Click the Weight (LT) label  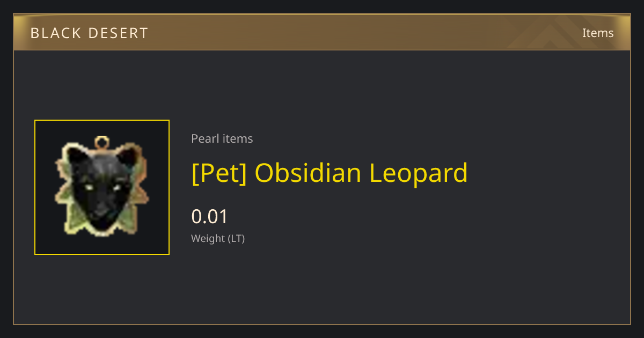218,238
